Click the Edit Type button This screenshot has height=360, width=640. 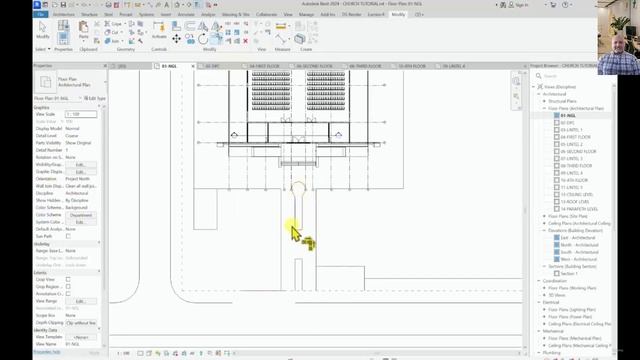pos(95,98)
